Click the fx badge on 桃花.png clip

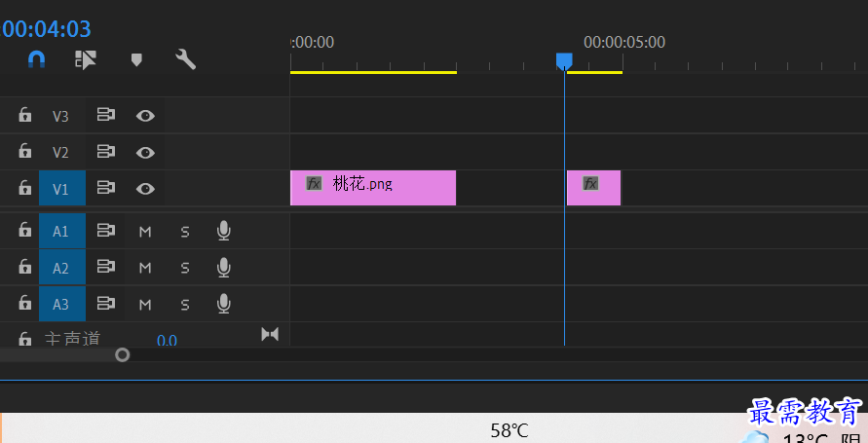point(314,183)
